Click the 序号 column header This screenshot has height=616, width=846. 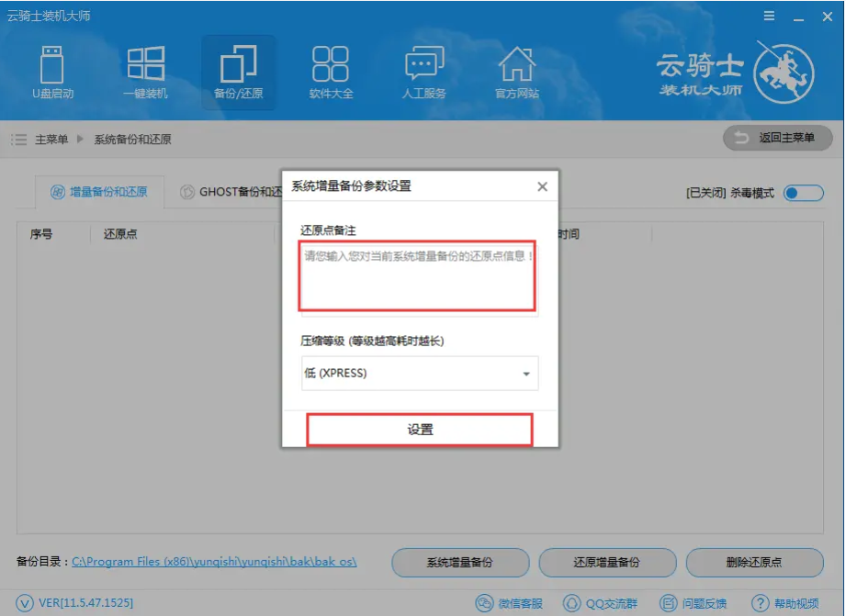coord(41,234)
